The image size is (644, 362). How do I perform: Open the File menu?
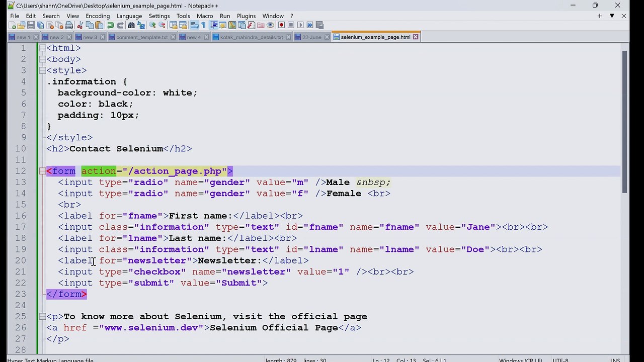pos(15,16)
